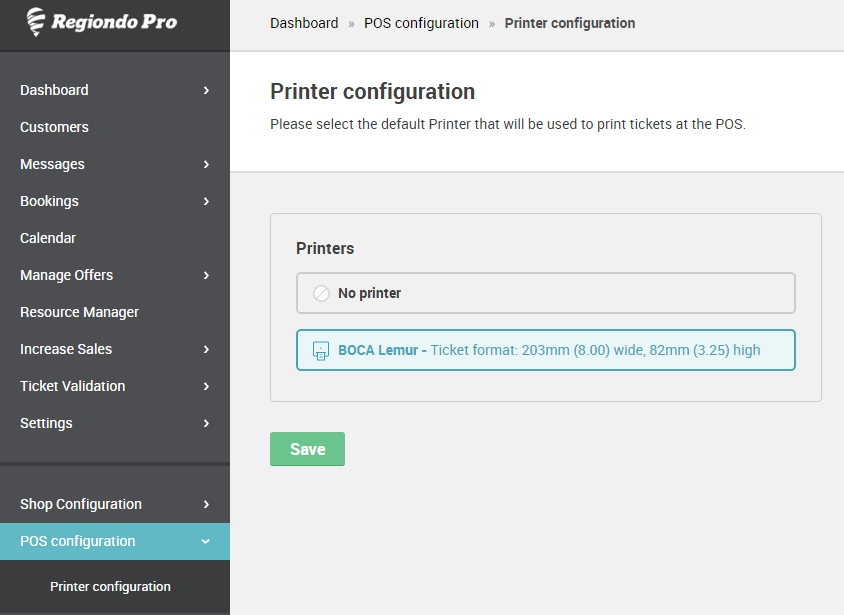Expand the Manage Offers chevron
Screen dimensions: 844x615
coord(206,275)
